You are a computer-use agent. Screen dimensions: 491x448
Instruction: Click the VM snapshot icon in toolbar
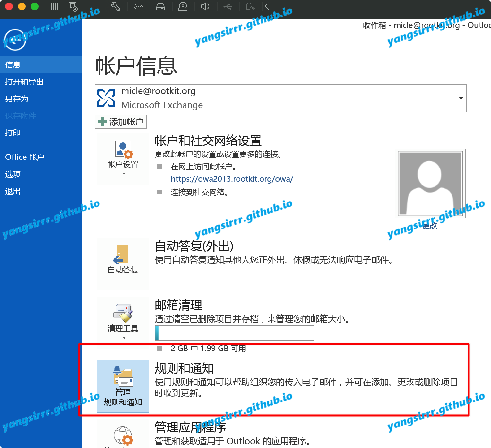[73, 6]
